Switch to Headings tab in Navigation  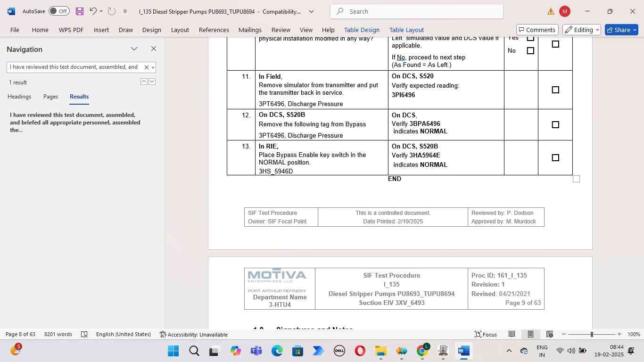tap(19, 97)
